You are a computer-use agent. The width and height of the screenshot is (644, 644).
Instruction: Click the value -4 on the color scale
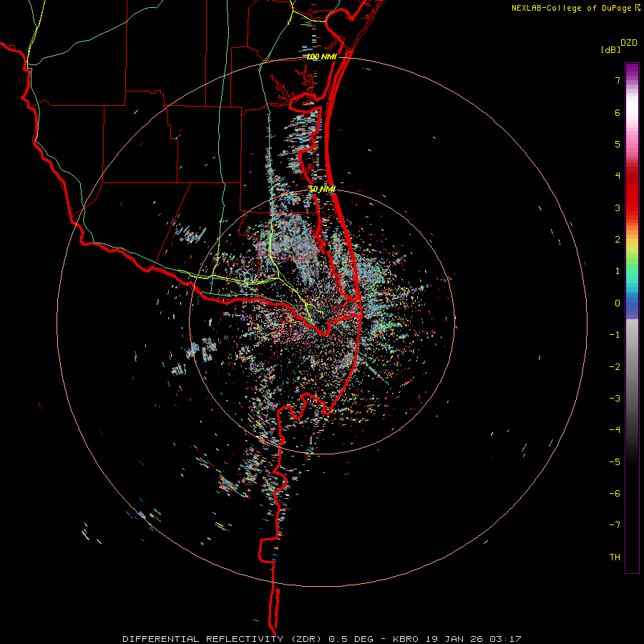(615, 430)
